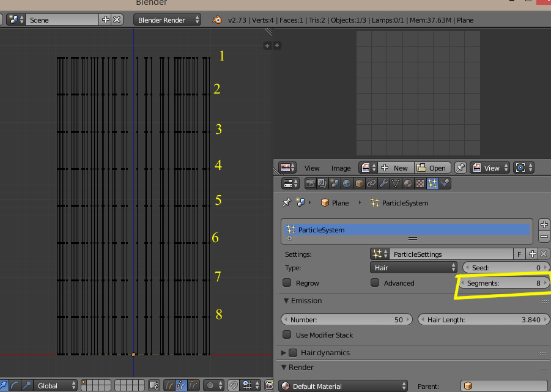Click the Object Constraints chain icon
The width and height of the screenshot is (551, 392).
tap(372, 183)
